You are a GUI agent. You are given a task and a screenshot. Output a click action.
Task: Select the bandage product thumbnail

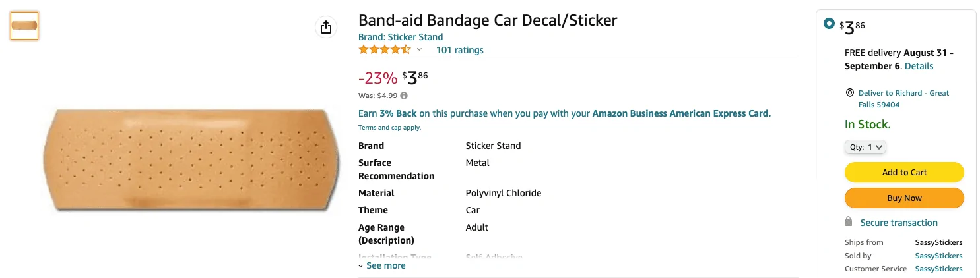(x=24, y=26)
